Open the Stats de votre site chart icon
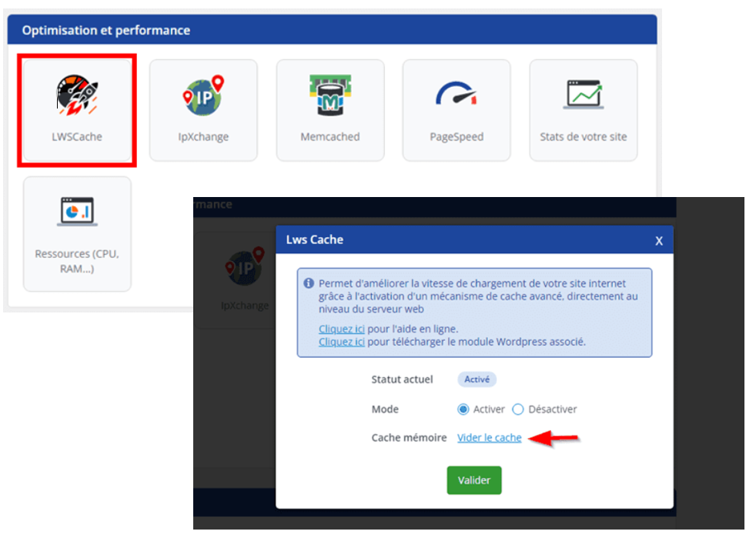The height and width of the screenshot is (538, 756). [584, 94]
